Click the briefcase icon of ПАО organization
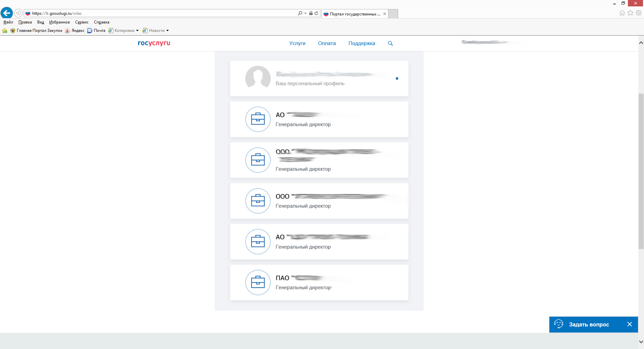This screenshot has height=349, width=644. point(258,282)
